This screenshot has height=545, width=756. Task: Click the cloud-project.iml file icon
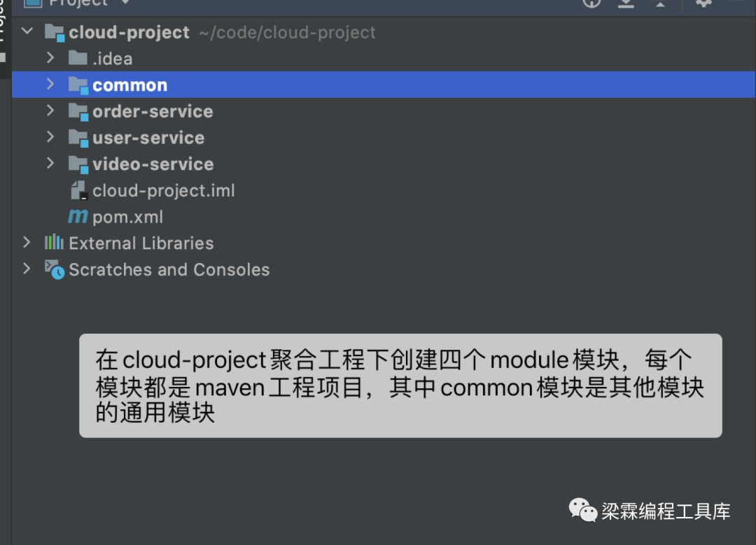click(78, 190)
